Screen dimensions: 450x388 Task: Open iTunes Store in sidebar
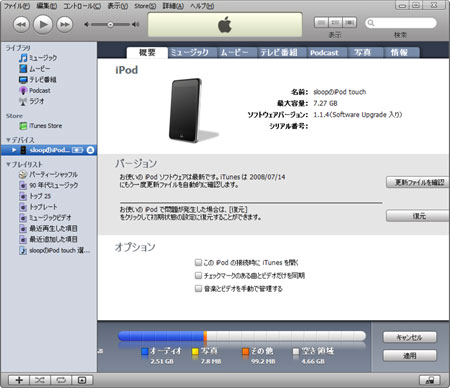click(x=40, y=126)
